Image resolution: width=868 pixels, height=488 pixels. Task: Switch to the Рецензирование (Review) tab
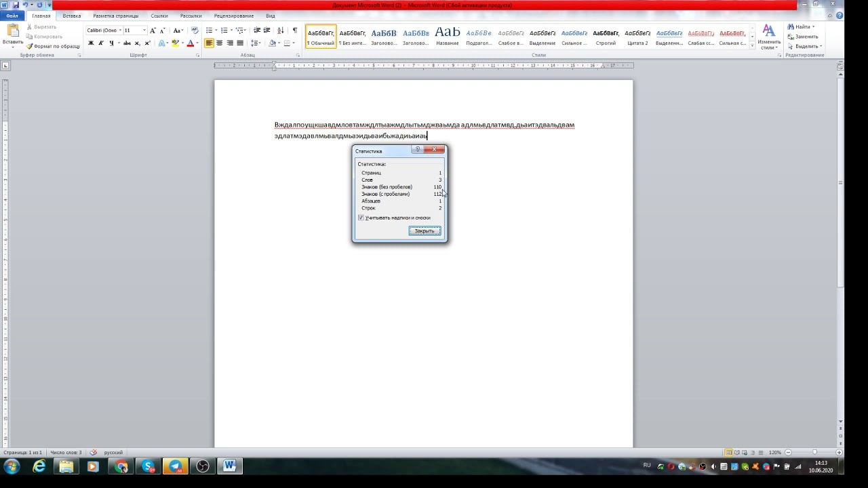click(234, 16)
